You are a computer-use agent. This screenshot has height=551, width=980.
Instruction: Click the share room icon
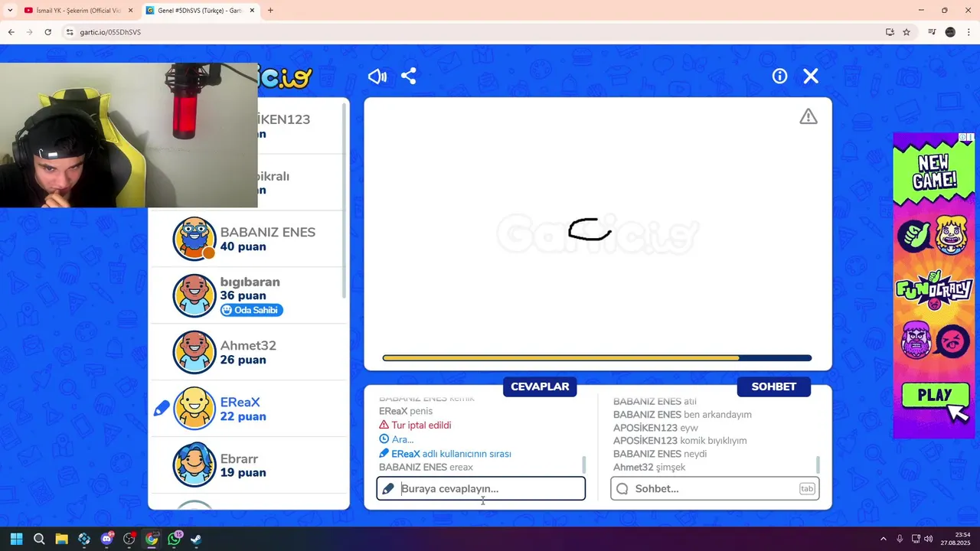point(408,76)
